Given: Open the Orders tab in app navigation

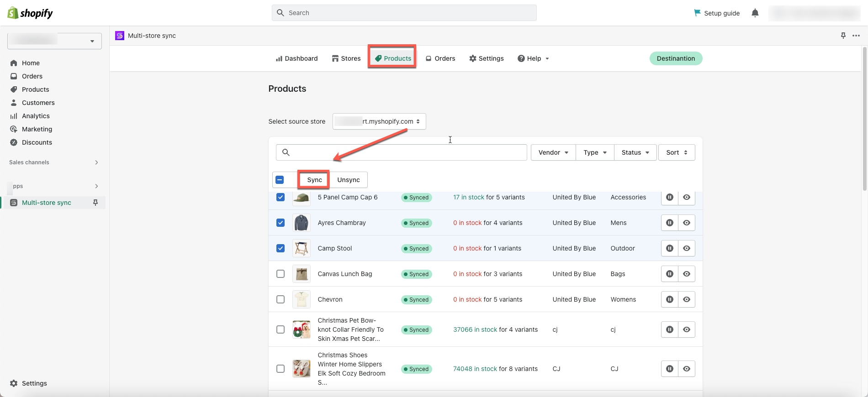Looking at the screenshot, I should [x=440, y=58].
